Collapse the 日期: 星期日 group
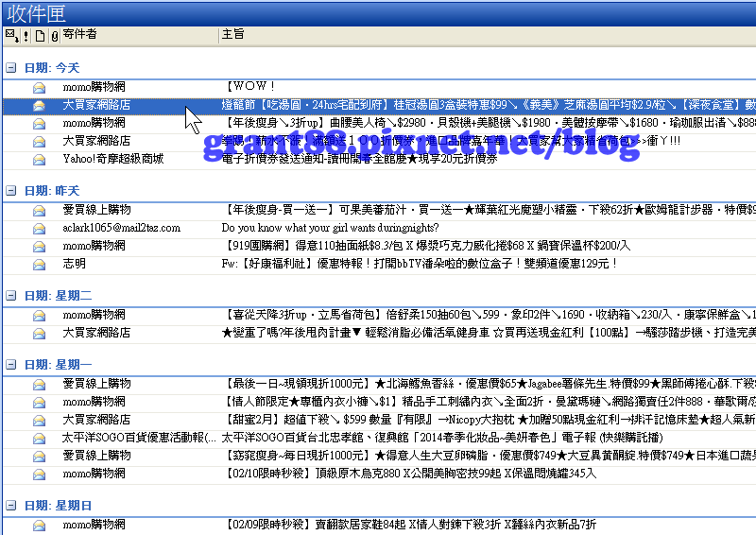Image resolution: width=756 pixels, height=535 pixels. pyautogui.click(x=11, y=506)
